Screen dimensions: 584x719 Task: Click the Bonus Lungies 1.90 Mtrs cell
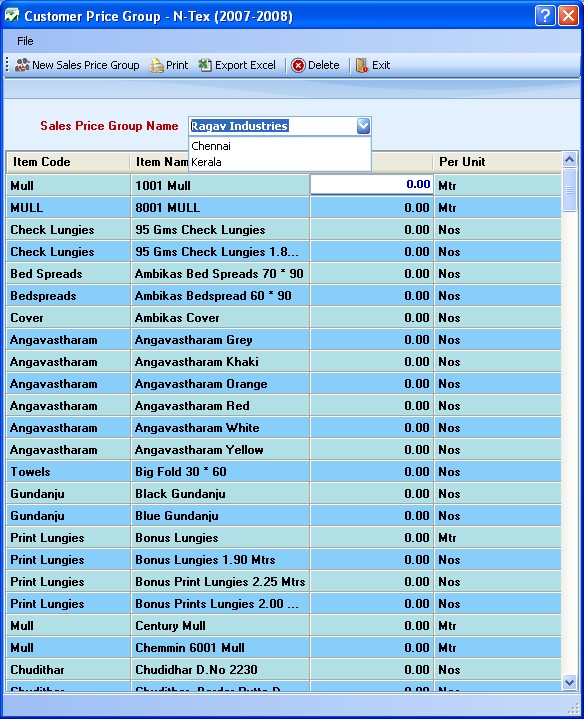pos(220,560)
